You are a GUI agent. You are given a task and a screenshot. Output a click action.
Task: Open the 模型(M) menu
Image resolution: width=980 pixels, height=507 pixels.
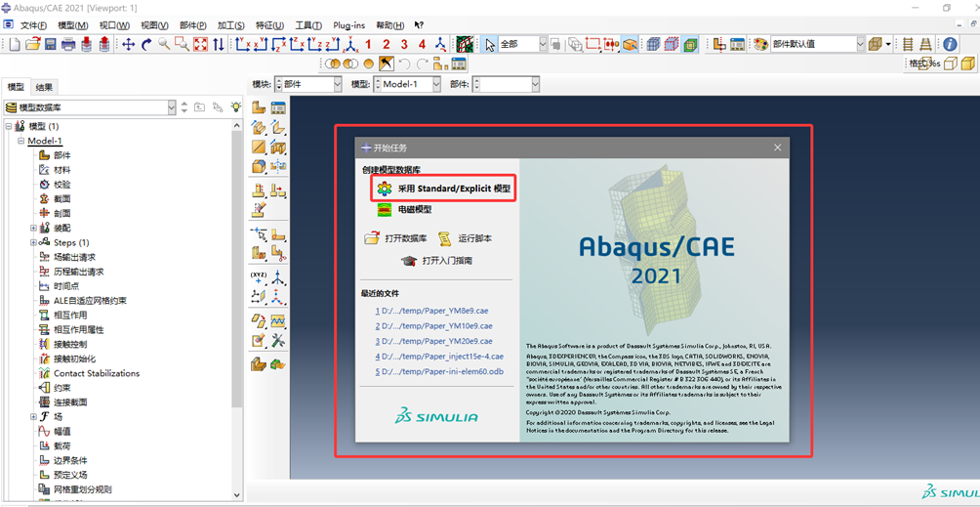(72, 25)
